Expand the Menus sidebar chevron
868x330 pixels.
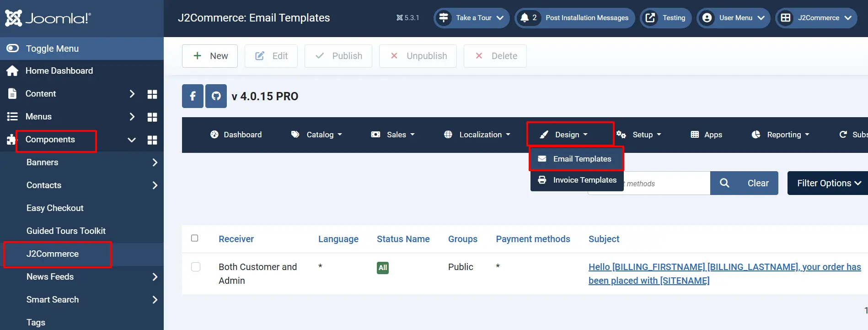132,117
